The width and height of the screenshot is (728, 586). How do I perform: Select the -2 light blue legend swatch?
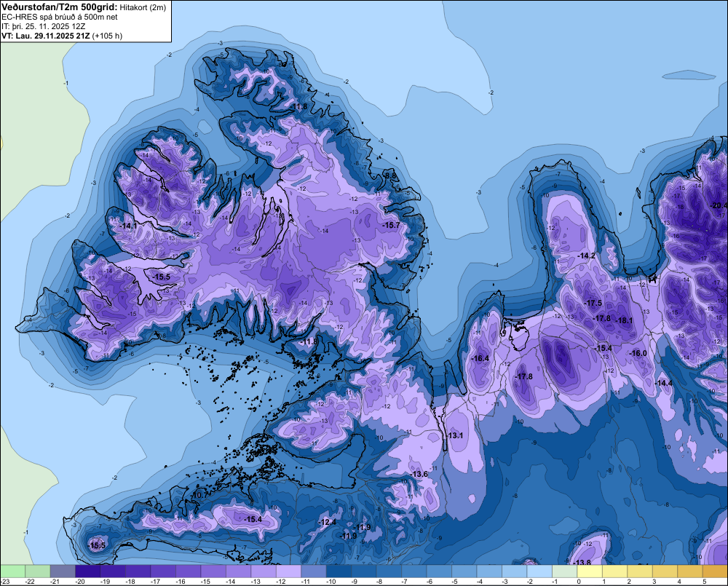[539, 571]
